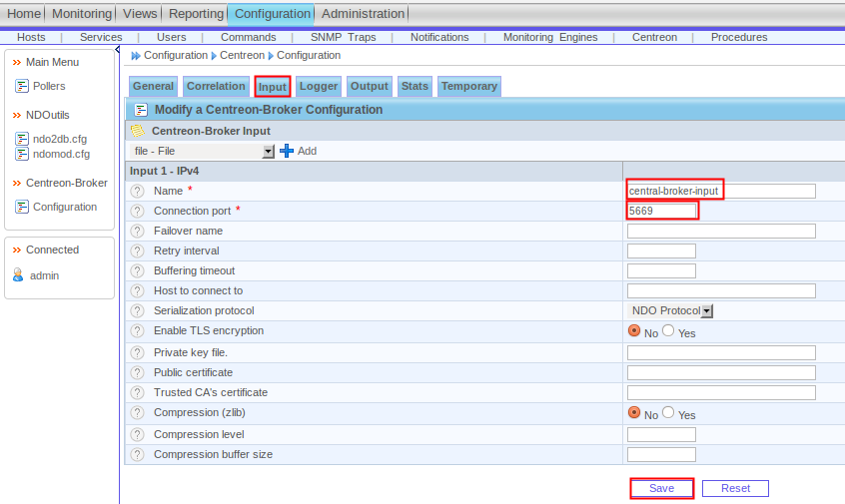Viewport: 845px width, 504px height.
Task: Open the Notifications submenu link
Action: click(x=439, y=37)
